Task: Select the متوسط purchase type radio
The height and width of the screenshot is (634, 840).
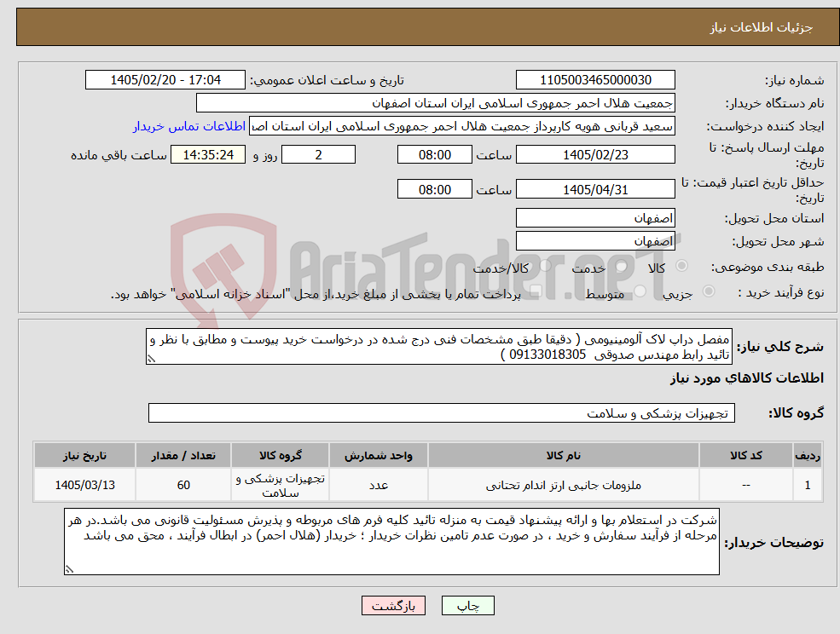Action: tap(640, 291)
